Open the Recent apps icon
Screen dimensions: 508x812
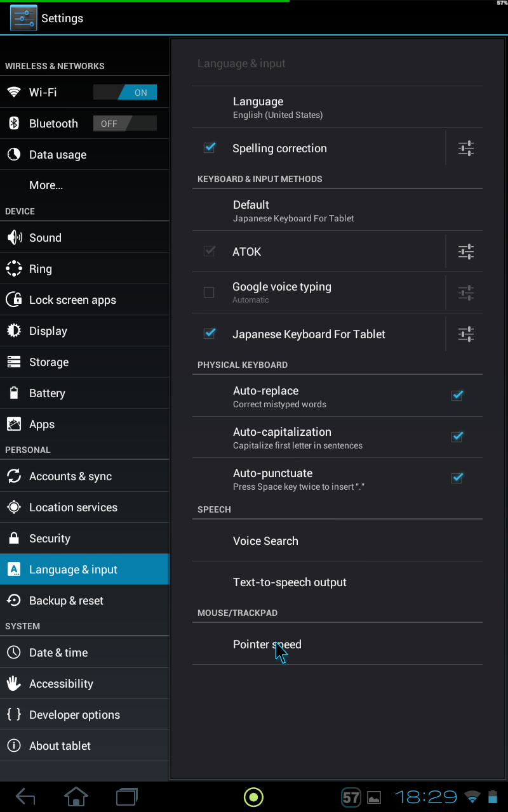tap(127, 797)
